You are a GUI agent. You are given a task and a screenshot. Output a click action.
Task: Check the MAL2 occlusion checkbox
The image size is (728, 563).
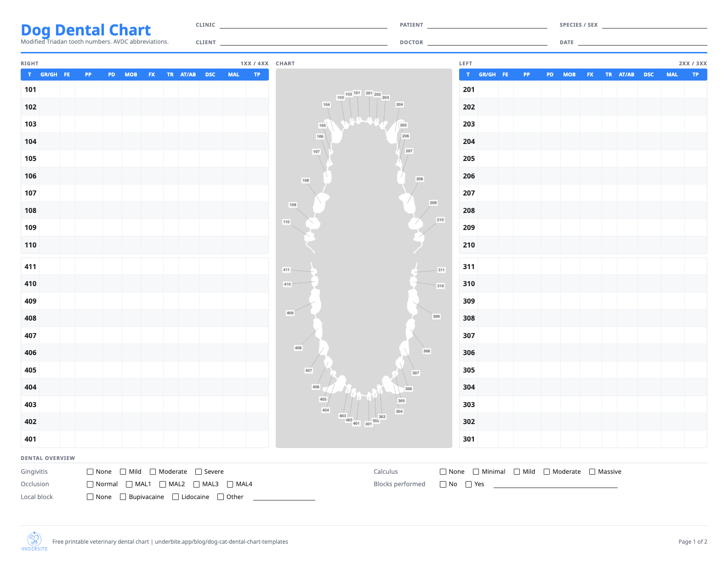point(163,484)
